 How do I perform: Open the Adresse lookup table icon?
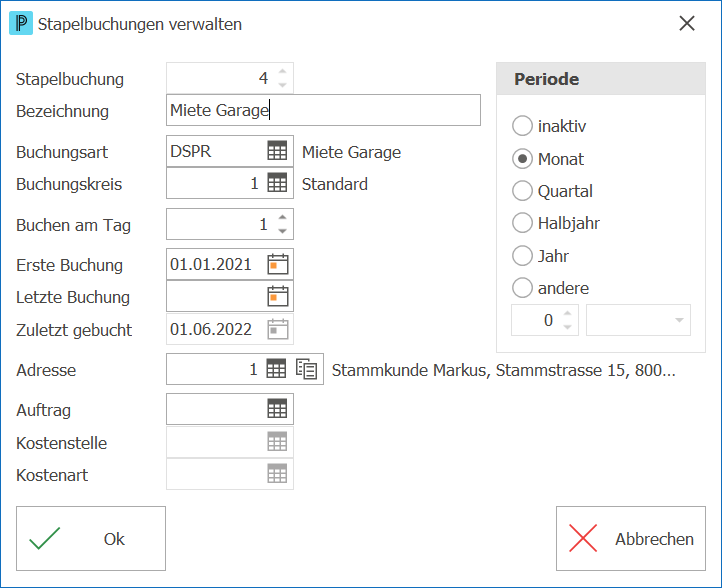[x=276, y=369]
